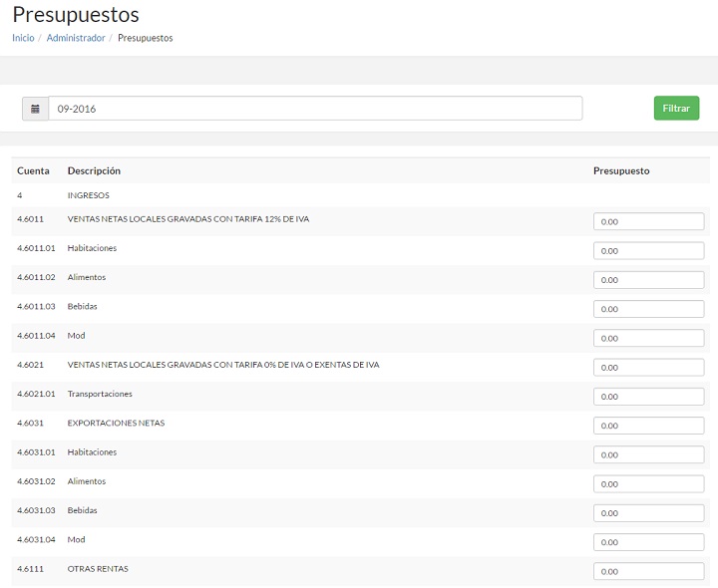Screen dimensions: 718x588
Task: Focus the Transportaciones budget input
Action: (x=648, y=397)
